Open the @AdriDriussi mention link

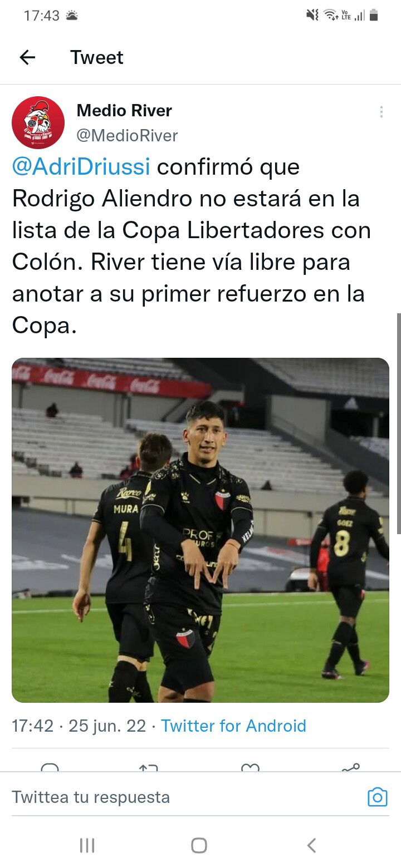[x=81, y=167]
